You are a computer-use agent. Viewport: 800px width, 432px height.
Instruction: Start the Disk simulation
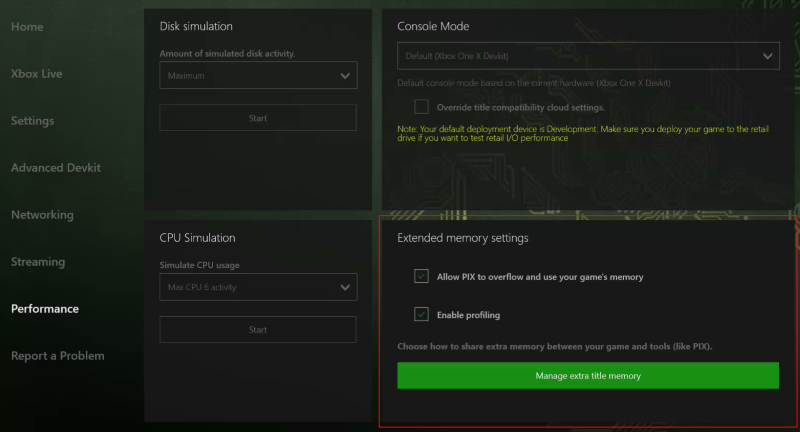pos(258,118)
